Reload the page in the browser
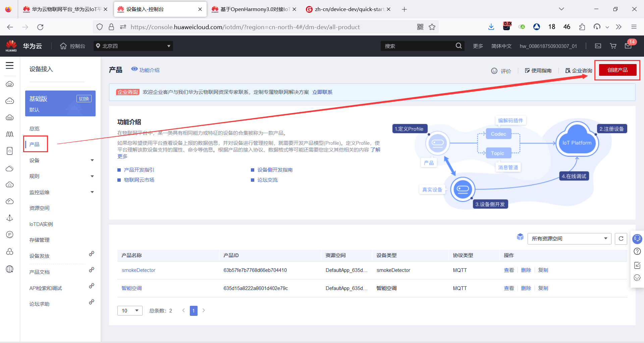Screen dimensions: 644x343 (40, 27)
